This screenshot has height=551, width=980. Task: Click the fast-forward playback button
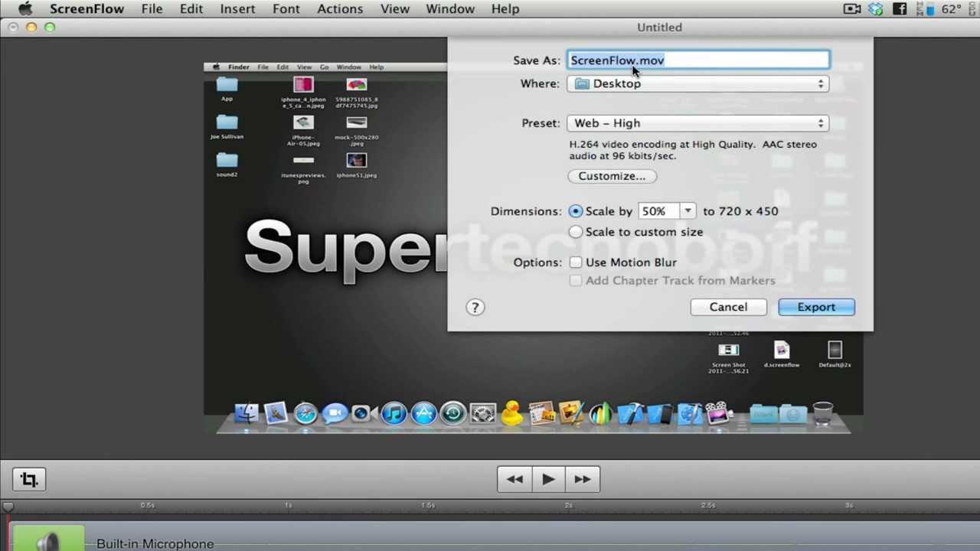tap(583, 480)
